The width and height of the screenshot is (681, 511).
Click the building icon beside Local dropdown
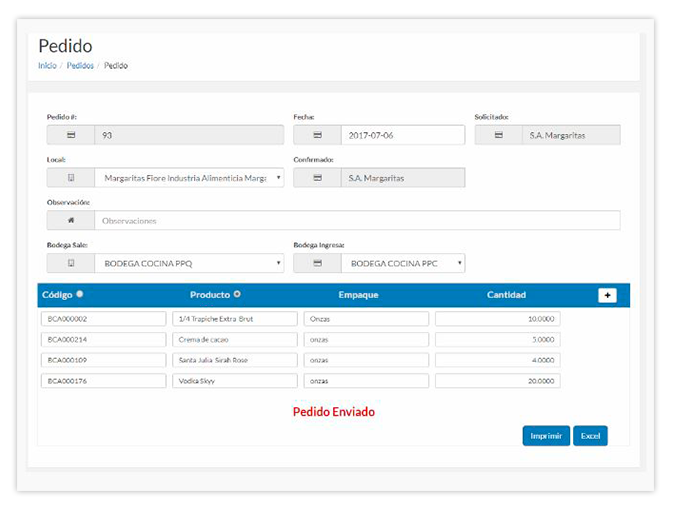pos(71,178)
